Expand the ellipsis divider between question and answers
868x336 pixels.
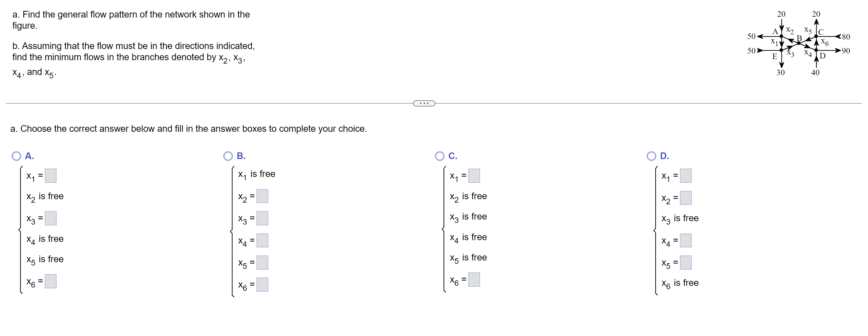click(424, 103)
